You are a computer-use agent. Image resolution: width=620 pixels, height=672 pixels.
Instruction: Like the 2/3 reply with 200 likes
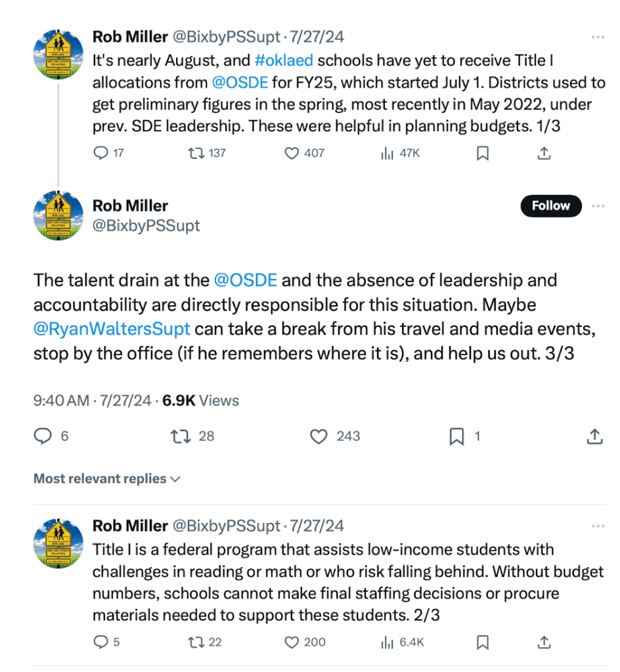(x=292, y=641)
